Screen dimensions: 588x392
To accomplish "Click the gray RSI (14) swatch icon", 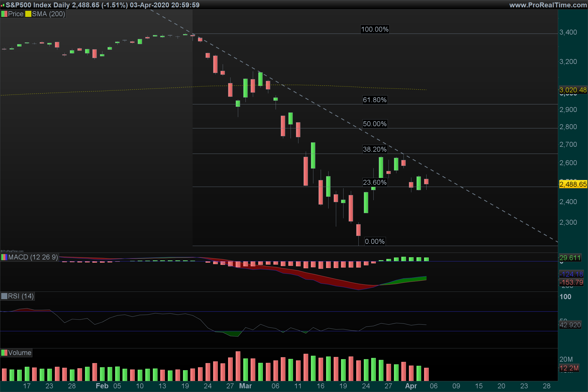I will click(4, 296).
